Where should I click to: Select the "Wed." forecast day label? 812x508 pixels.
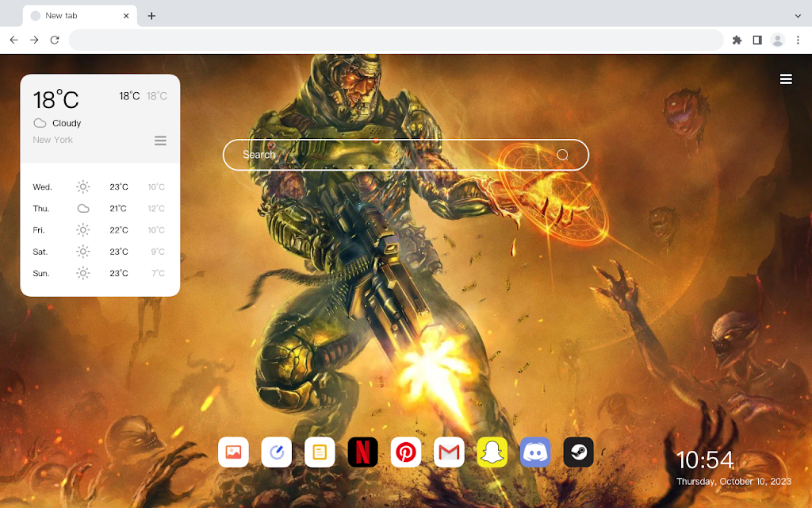[x=43, y=187]
